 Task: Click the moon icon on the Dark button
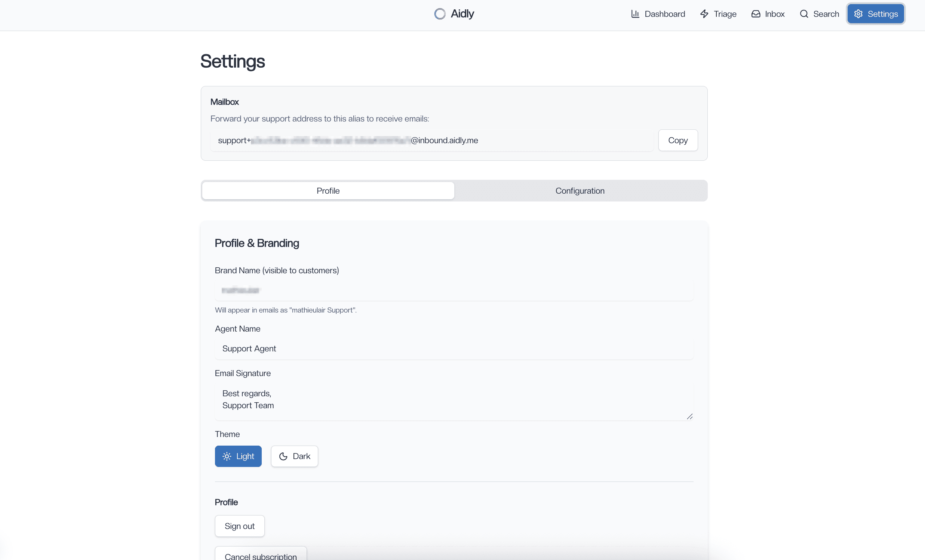click(282, 456)
